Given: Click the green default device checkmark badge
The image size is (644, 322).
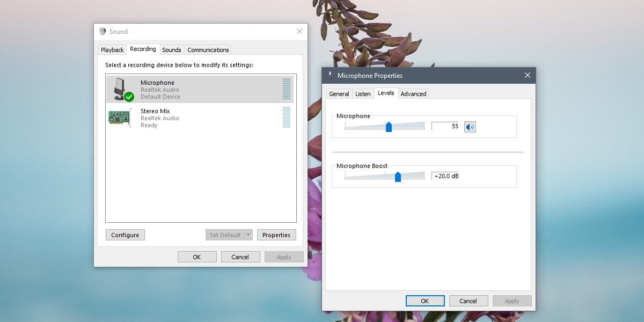Looking at the screenshot, I should click(129, 97).
